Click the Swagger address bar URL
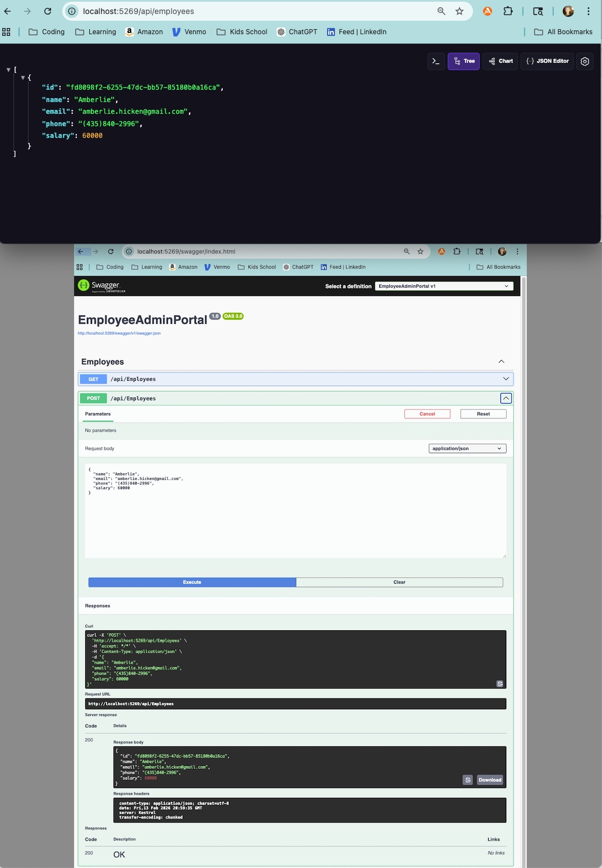Image resolution: width=602 pixels, height=868 pixels. [186, 252]
